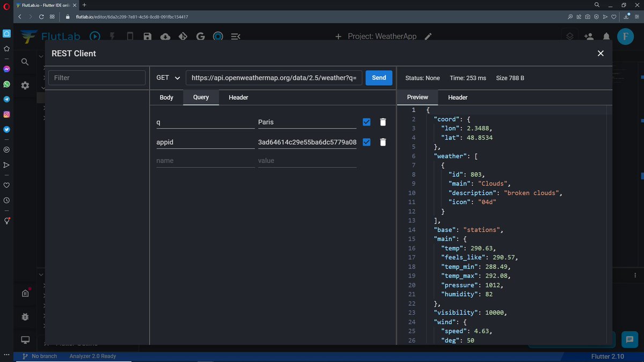Viewport: 644px width, 362px height.
Task: Click the browser address bar URL
Action: click(x=132, y=17)
